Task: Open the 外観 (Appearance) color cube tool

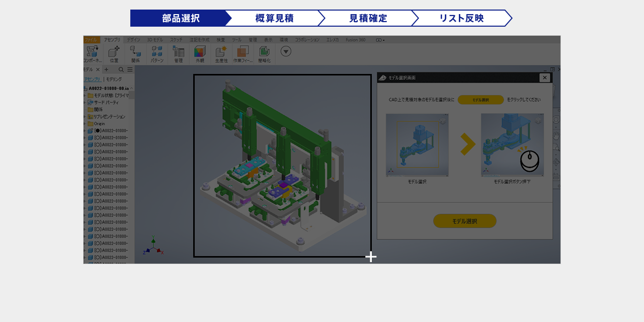Action: tap(200, 52)
